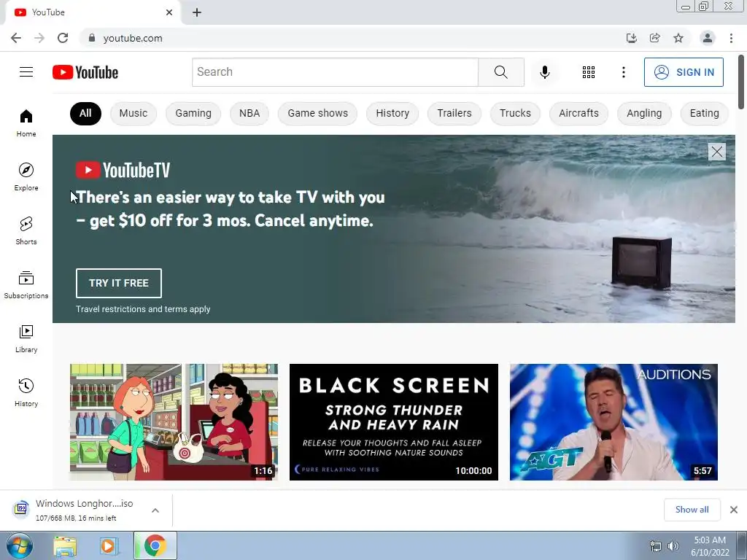The height and width of the screenshot is (560, 747).
Task: Open Chrome three-dot menu
Action: (731, 38)
